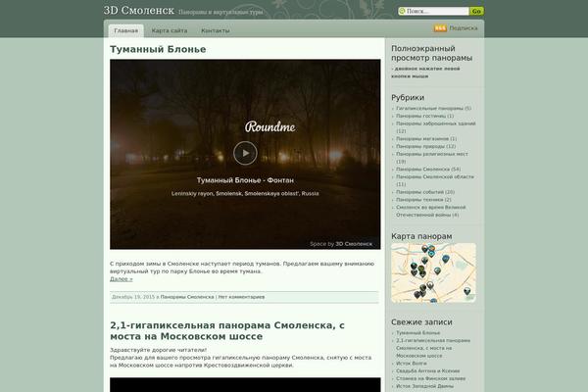Open the Главная tab
This screenshot has width=588, height=392.
pos(126,30)
